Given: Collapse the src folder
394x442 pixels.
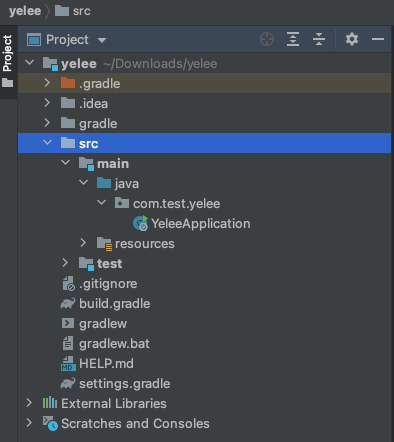Looking at the screenshot, I should click(x=48, y=142).
